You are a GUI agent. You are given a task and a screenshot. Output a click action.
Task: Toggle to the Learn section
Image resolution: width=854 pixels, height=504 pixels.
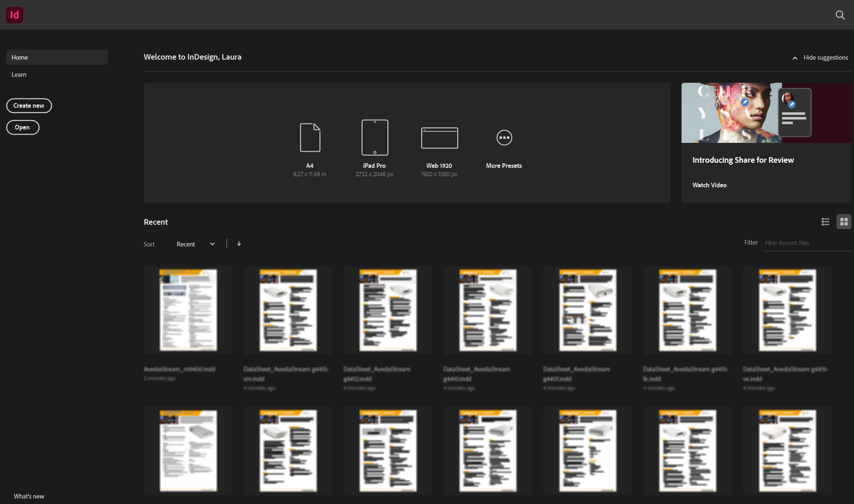pos(19,74)
